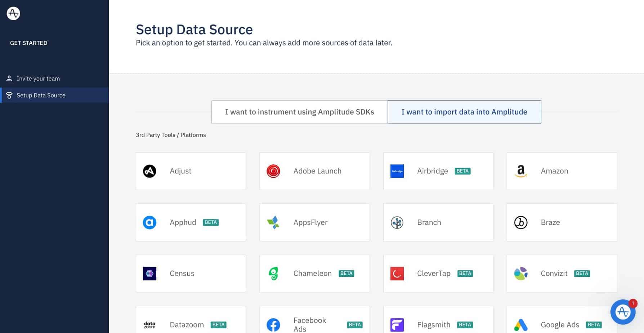Click the Setup Data Source page title
Viewport: 644px width, 333px height.
[x=194, y=30]
